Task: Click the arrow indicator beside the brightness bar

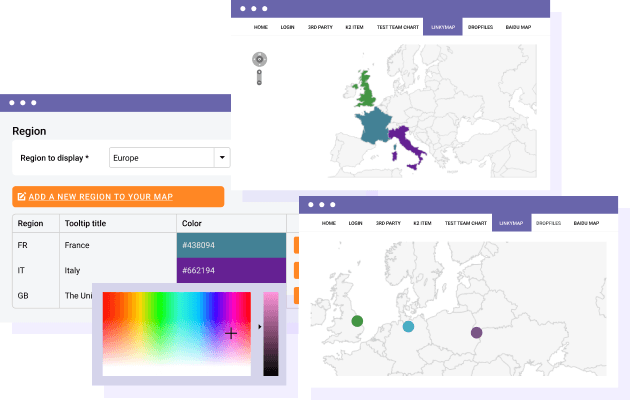Action: click(260, 326)
